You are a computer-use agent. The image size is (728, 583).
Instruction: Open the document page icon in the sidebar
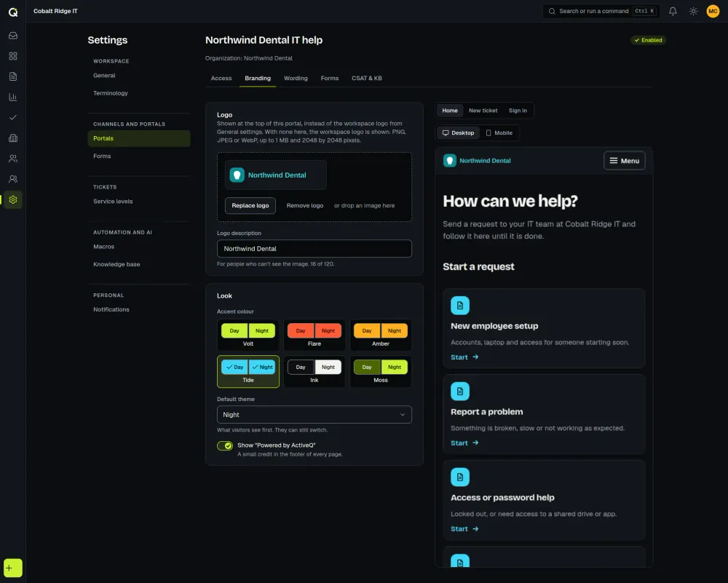tap(13, 76)
